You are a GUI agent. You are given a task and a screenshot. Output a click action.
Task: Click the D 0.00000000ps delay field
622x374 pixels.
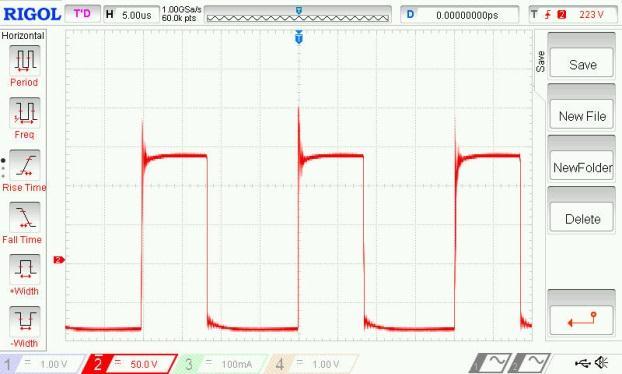tap(460, 15)
